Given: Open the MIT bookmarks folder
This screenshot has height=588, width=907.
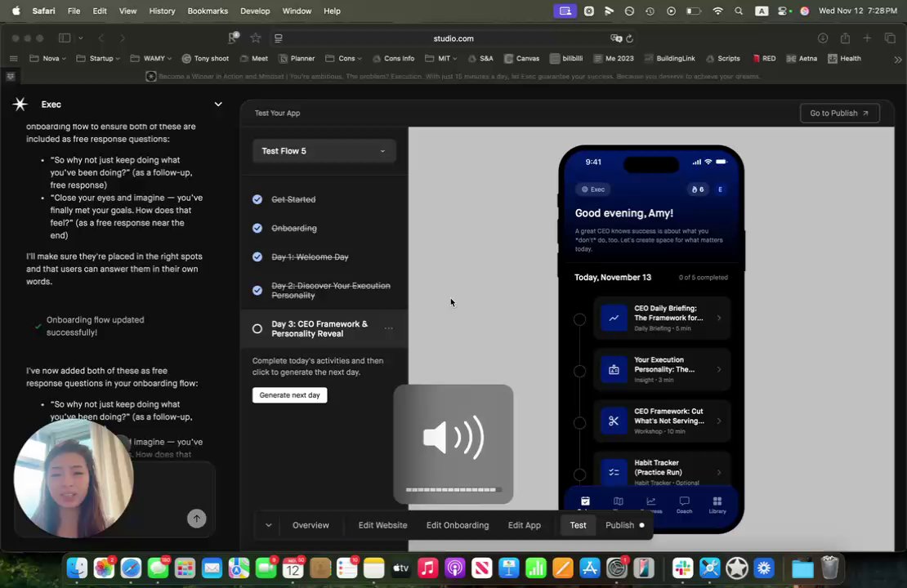Looking at the screenshot, I should pyautogui.click(x=440, y=59).
